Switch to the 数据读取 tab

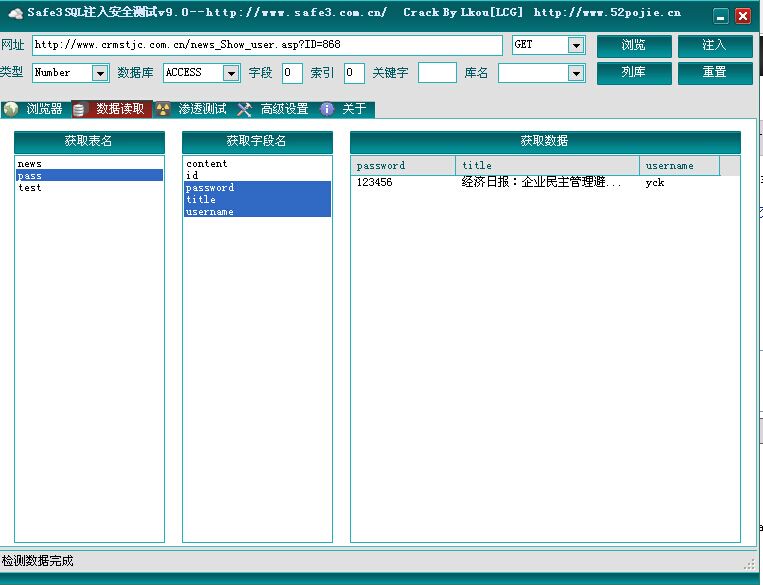(112, 109)
